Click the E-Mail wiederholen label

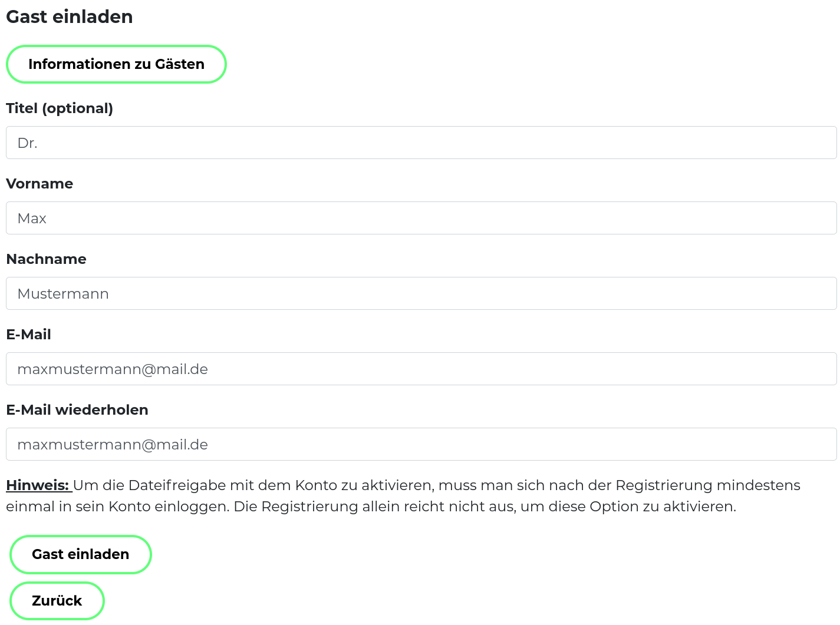coord(77,410)
